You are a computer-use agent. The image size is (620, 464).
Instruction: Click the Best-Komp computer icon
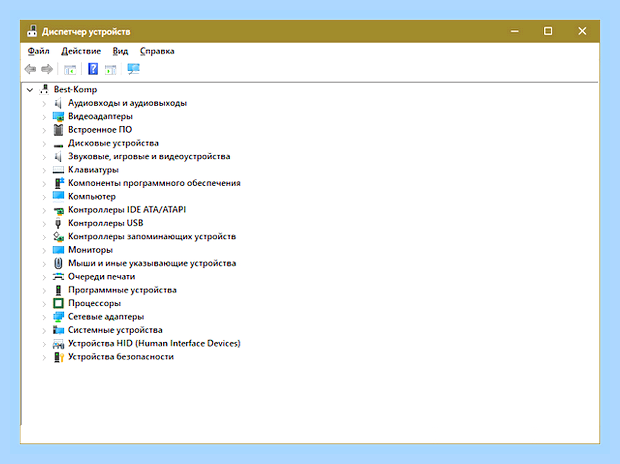[44, 89]
